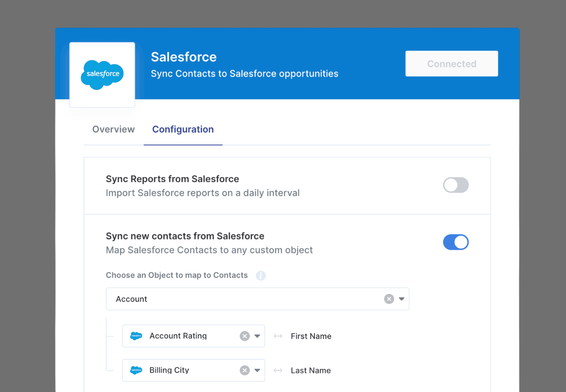Click the Account Rating field text
This screenshot has height=392, width=566.
click(178, 336)
